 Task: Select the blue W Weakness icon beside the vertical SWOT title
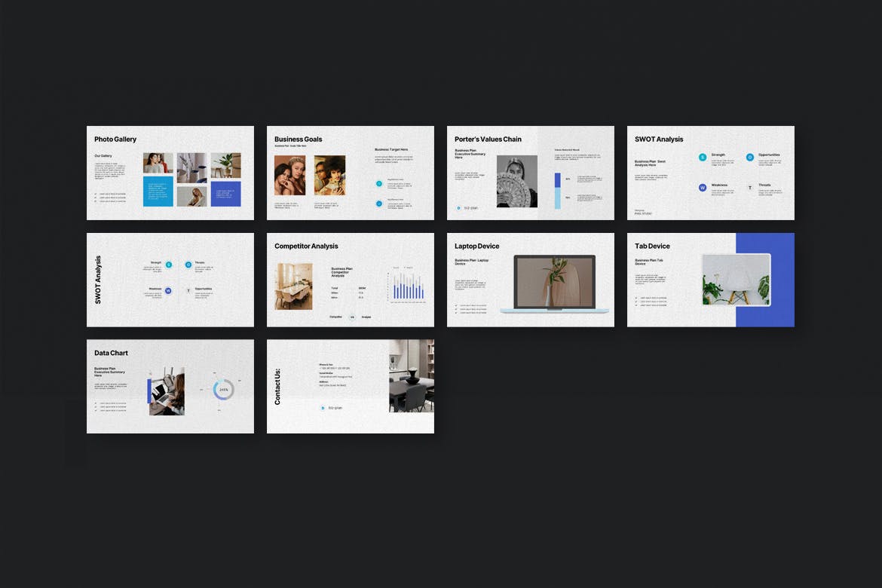coord(168,290)
